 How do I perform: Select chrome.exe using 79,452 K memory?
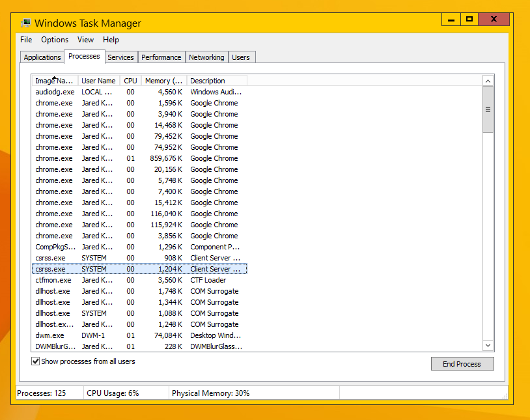pos(139,136)
